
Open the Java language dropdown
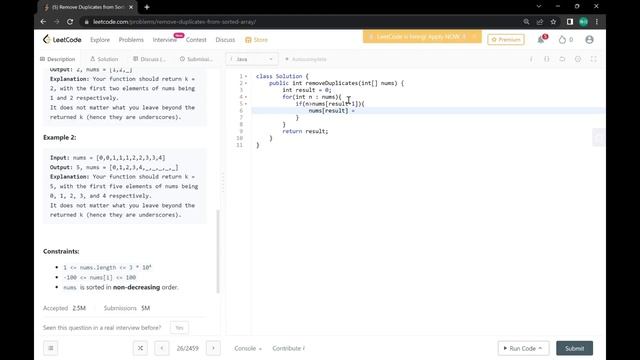click(x=252, y=59)
